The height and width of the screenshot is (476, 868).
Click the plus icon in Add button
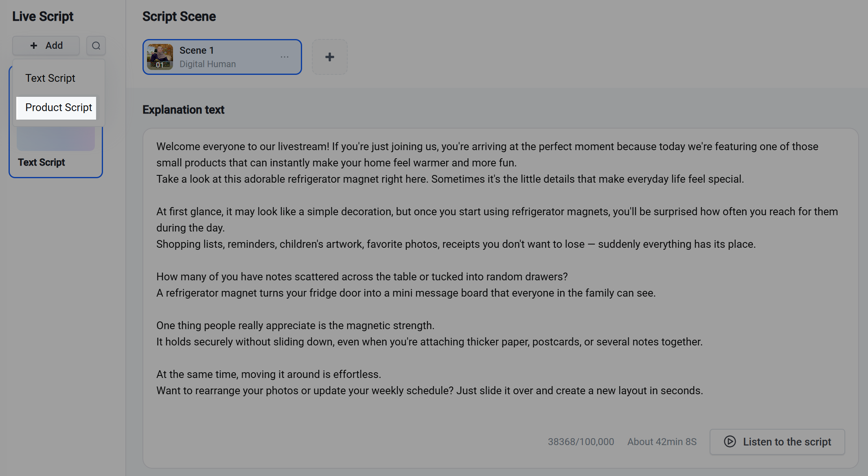click(34, 46)
